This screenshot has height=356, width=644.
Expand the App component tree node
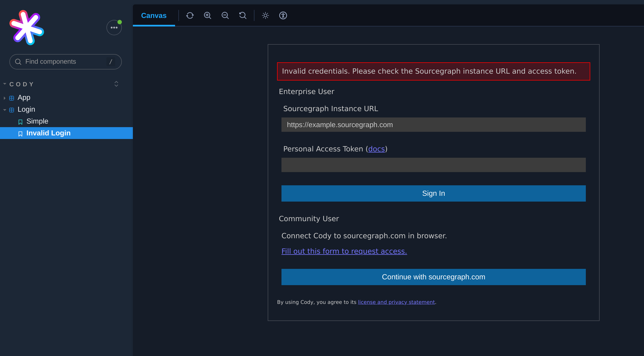tap(5, 98)
